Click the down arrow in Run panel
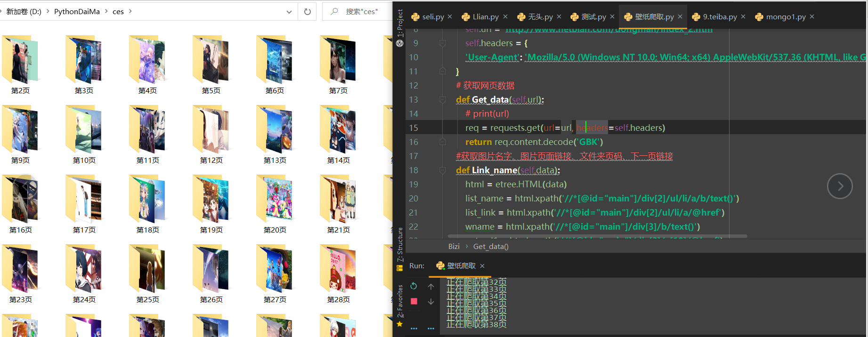Screen dimensions: 868x337 [431, 302]
